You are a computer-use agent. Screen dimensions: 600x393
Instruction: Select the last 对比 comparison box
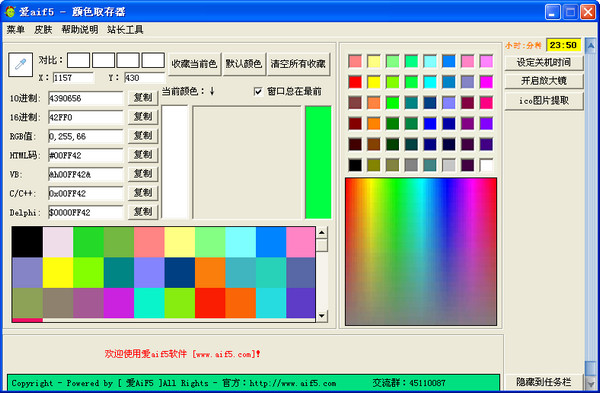click(x=153, y=60)
